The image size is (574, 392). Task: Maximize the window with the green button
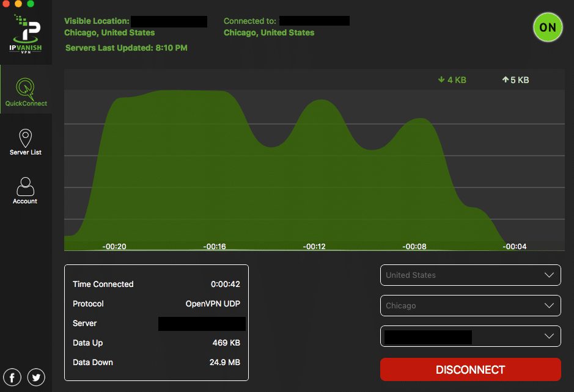(x=31, y=4)
